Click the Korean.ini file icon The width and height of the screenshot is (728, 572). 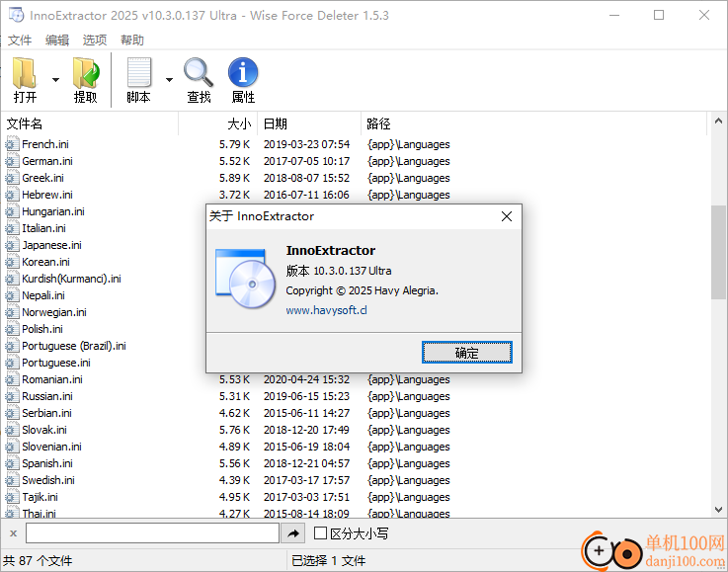tap(12, 262)
